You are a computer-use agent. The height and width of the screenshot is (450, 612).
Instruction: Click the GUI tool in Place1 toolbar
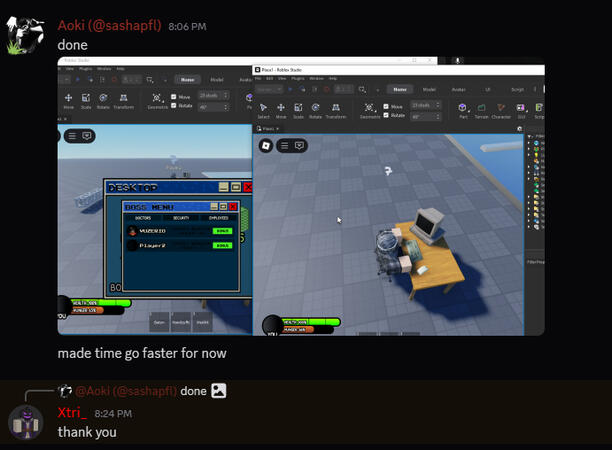pyautogui.click(x=521, y=110)
